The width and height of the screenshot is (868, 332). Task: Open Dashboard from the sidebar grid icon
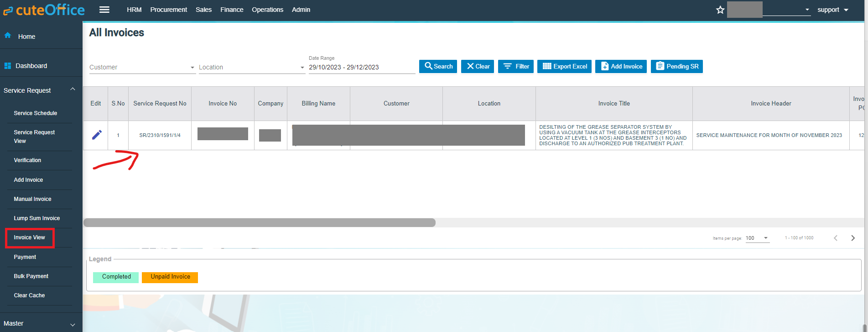click(x=8, y=66)
